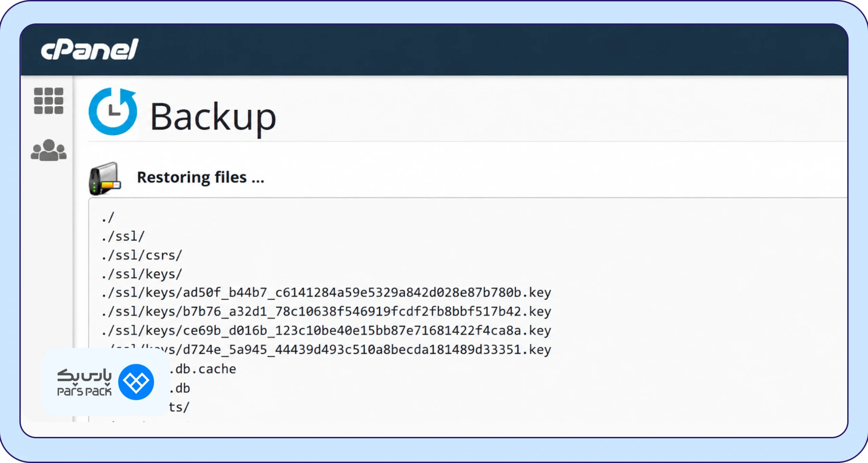The width and height of the screenshot is (868, 463).
Task: Click the hard drive restore icon
Action: [x=105, y=178]
